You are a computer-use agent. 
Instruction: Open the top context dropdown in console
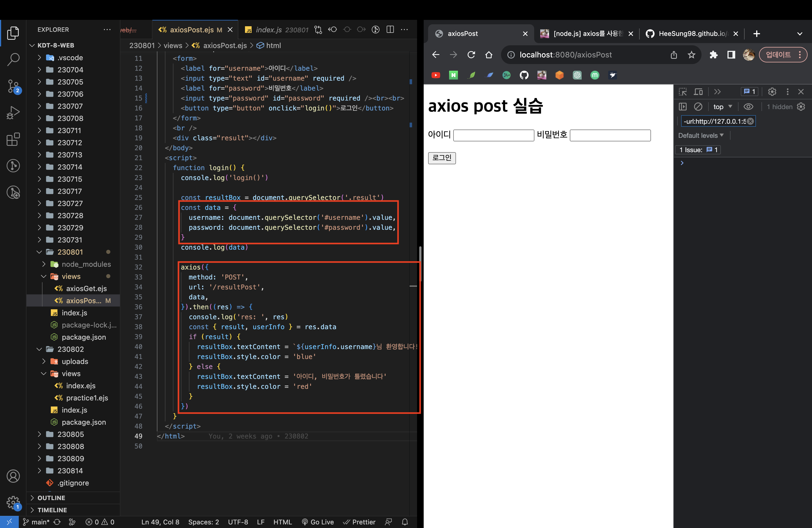pos(723,107)
